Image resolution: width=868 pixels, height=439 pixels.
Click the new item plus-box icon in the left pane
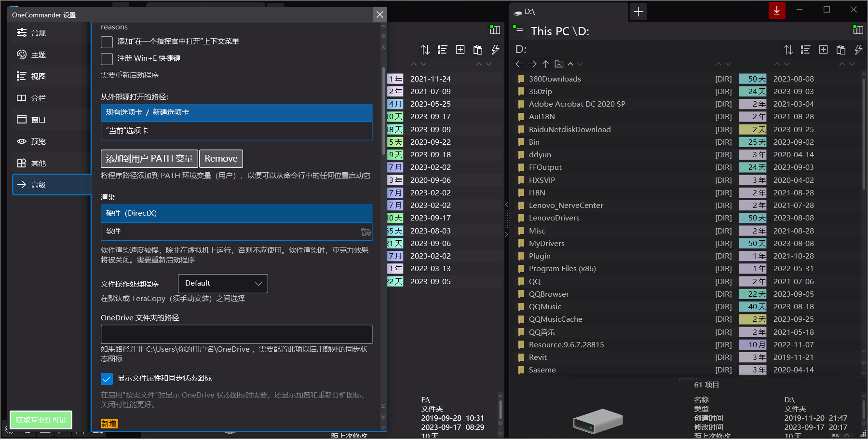pyautogui.click(x=460, y=49)
